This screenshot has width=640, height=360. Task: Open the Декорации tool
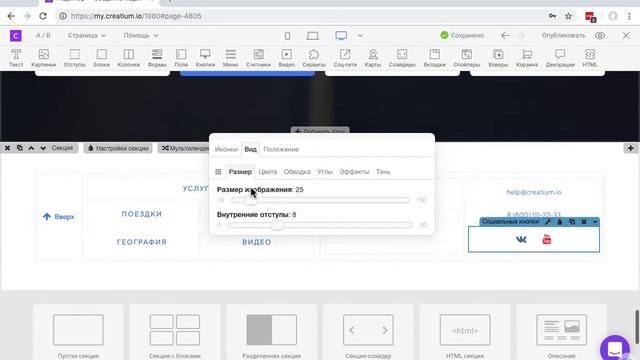click(x=560, y=58)
